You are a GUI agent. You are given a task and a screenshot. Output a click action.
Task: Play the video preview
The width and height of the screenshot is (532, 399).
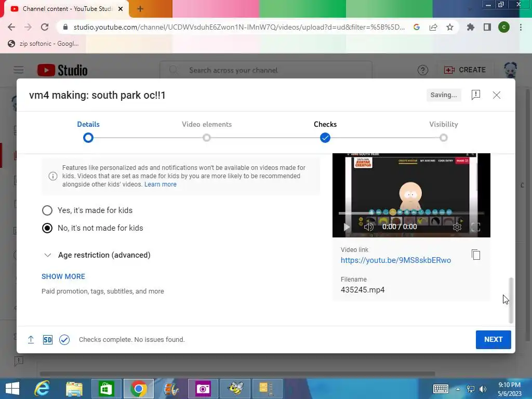pos(347,227)
